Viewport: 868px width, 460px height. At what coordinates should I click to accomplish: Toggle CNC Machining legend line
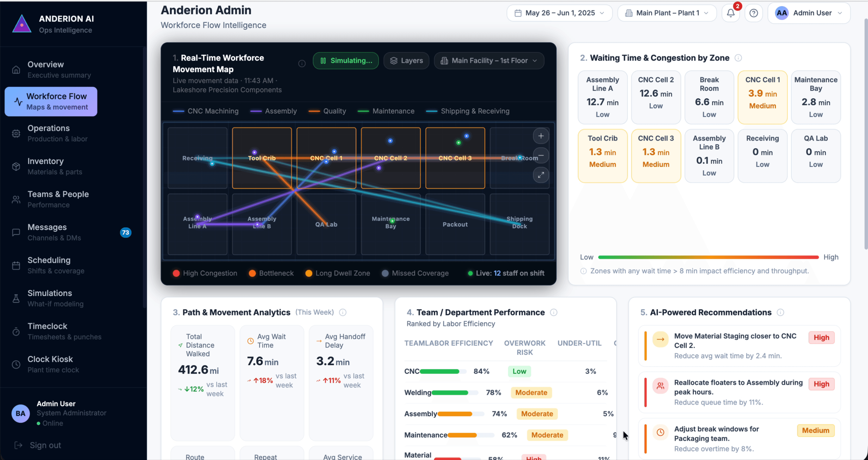pos(206,111)
